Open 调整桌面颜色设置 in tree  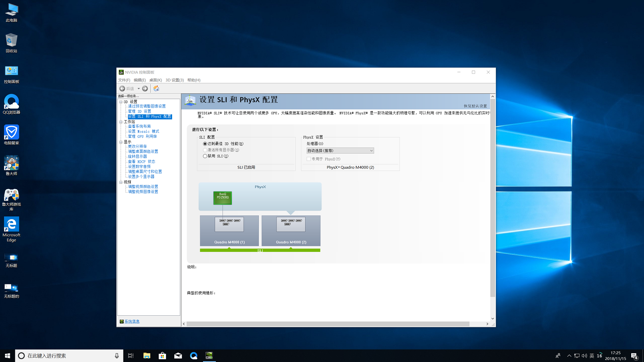point(143,151)
